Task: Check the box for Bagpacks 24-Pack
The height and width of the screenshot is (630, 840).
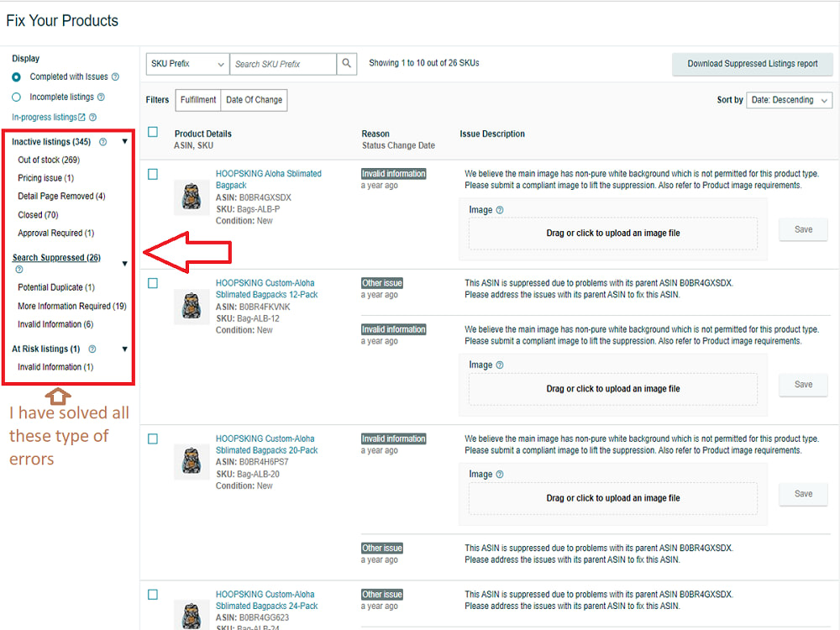Action: (153, 595)
